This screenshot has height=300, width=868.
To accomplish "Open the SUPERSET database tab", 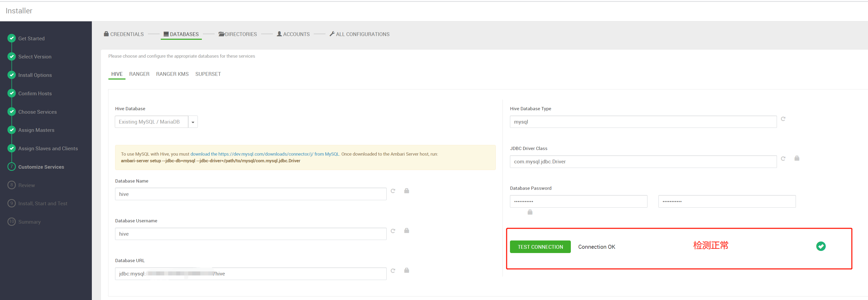I will (x=208, y=74).
